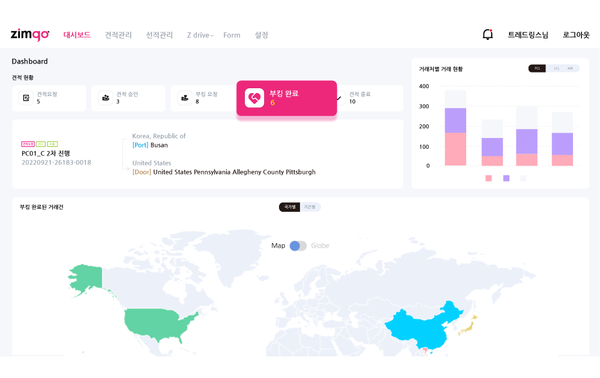This screenshot has height=378, width=600.
Task: Open the 선적관리 menu
Action: (160, 35)
